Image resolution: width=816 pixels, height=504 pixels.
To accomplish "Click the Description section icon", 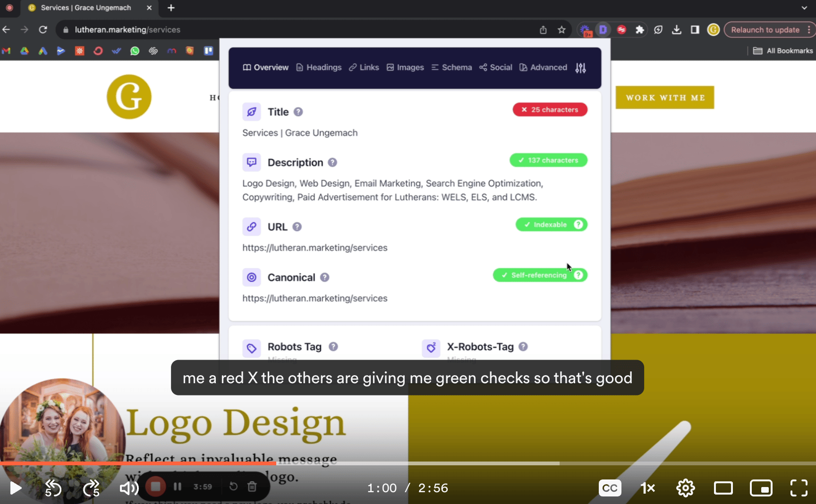I will click(x=252, y=162).
